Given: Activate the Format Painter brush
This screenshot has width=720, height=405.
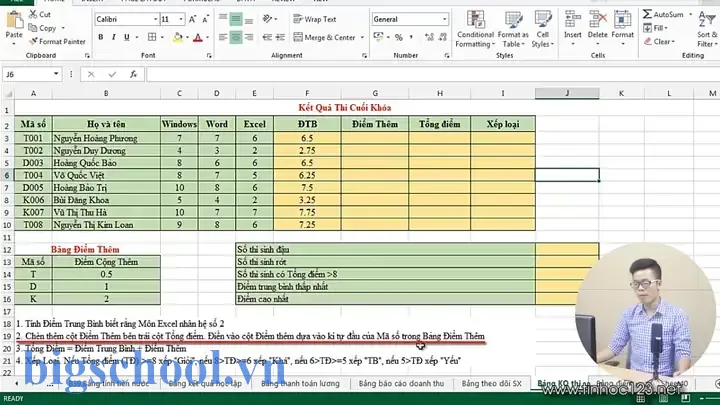Looking at the screenshot, I should [57, 41].
